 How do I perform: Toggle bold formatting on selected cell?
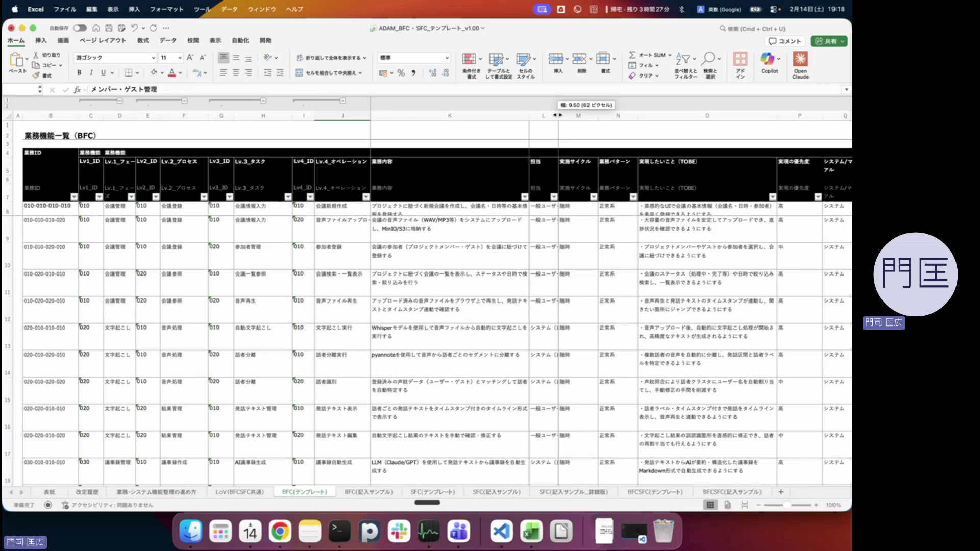pyautogui.click(x=79, y=72)
